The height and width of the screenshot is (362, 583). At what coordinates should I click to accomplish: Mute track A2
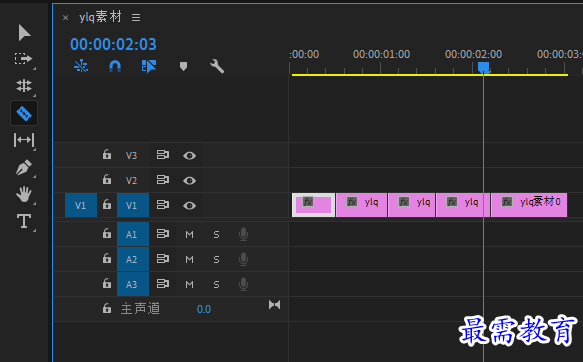pyautogui.click(x=189, y=259)
